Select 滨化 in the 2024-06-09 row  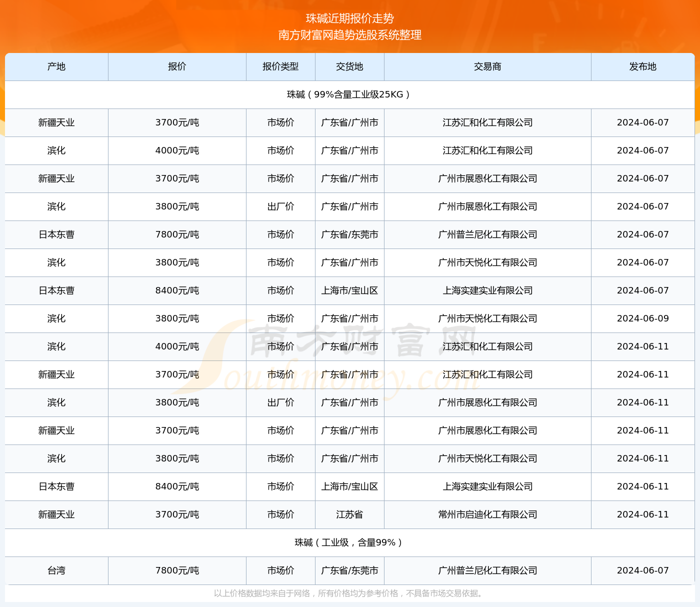pos(56,318)
